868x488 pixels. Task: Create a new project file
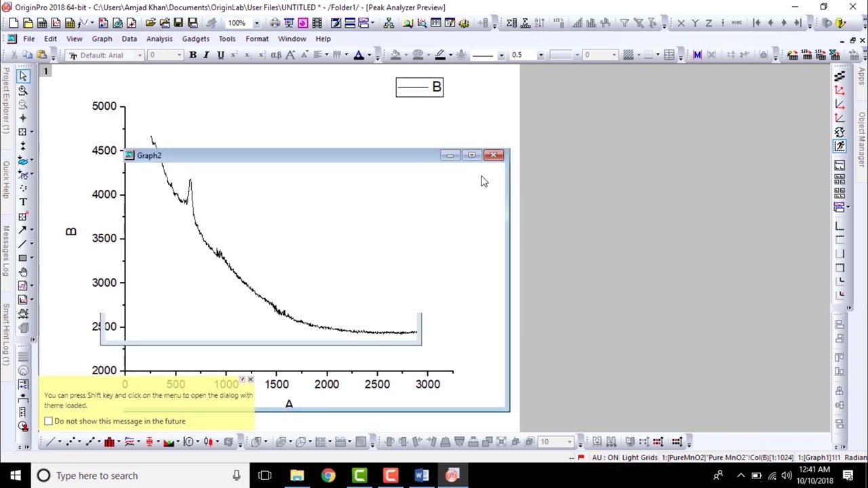tap(14, 23)
